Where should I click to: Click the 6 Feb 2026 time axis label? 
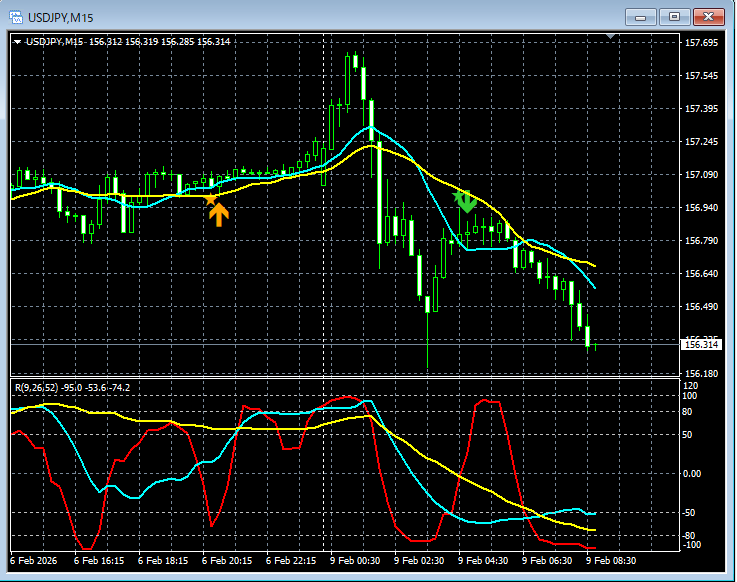(33, 561)
